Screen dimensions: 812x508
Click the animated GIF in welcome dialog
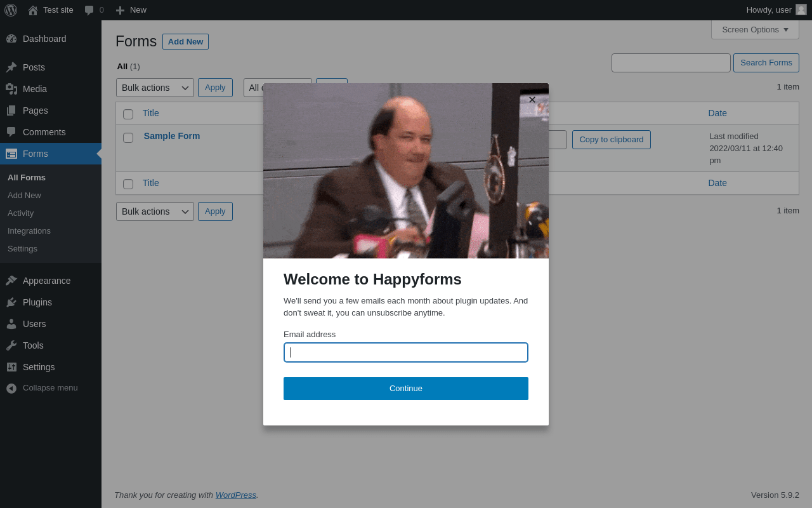tap(406, 171)
